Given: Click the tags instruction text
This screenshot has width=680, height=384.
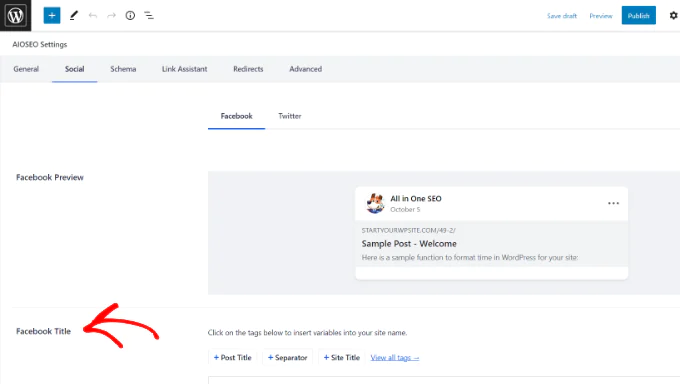Looking at the screenshot, I should coord(307,333).
